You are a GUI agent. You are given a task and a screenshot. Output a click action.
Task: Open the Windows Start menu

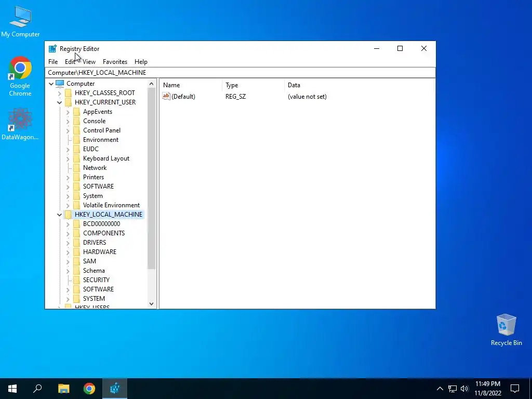click(12, 389)
